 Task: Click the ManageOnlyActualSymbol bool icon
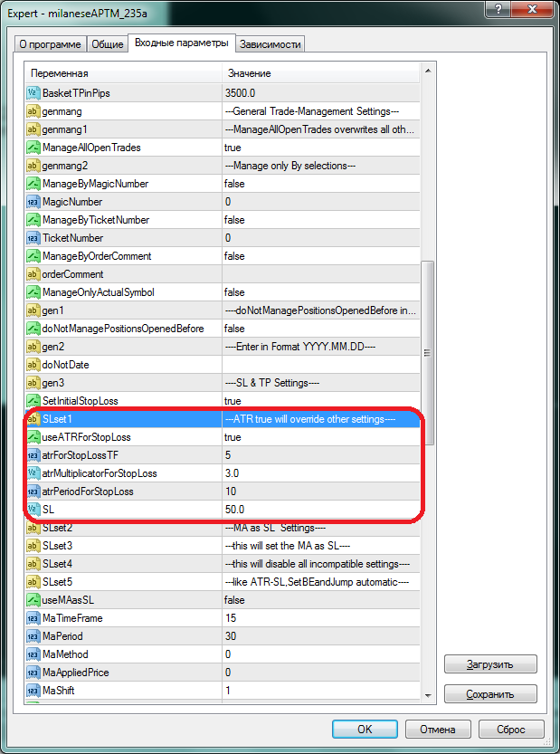(x=33, y=292)
